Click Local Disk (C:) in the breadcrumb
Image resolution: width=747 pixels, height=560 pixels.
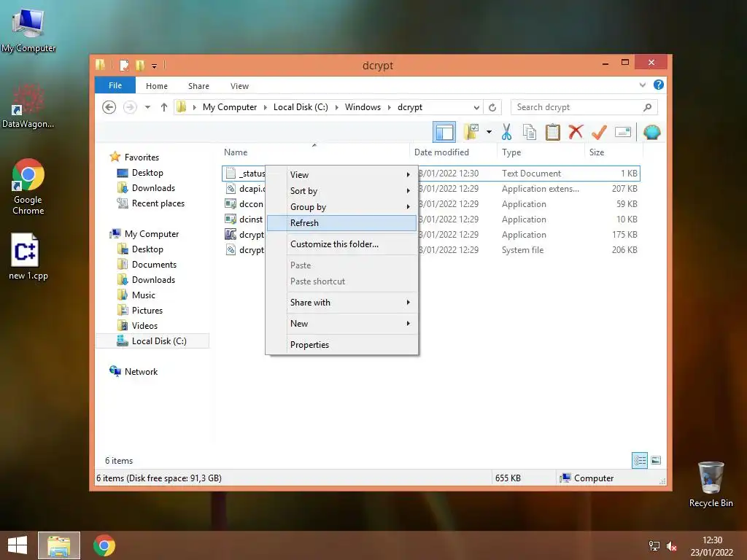[x=301, y=107]
